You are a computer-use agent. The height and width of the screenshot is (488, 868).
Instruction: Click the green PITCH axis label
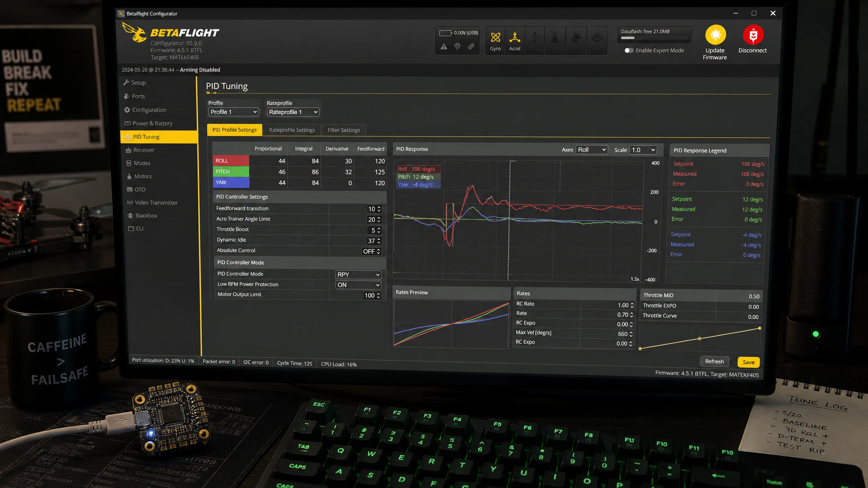pyautogui.click(x=231, y=171)
